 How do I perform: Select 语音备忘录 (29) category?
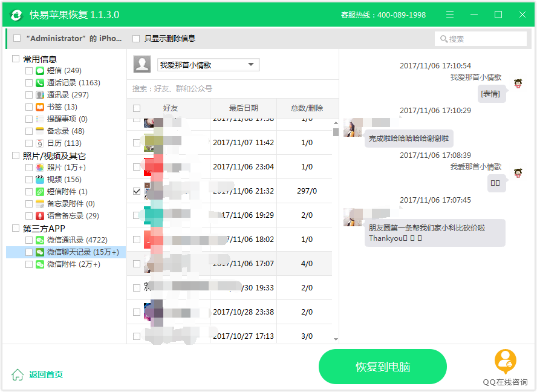click(x=73, y=216)
